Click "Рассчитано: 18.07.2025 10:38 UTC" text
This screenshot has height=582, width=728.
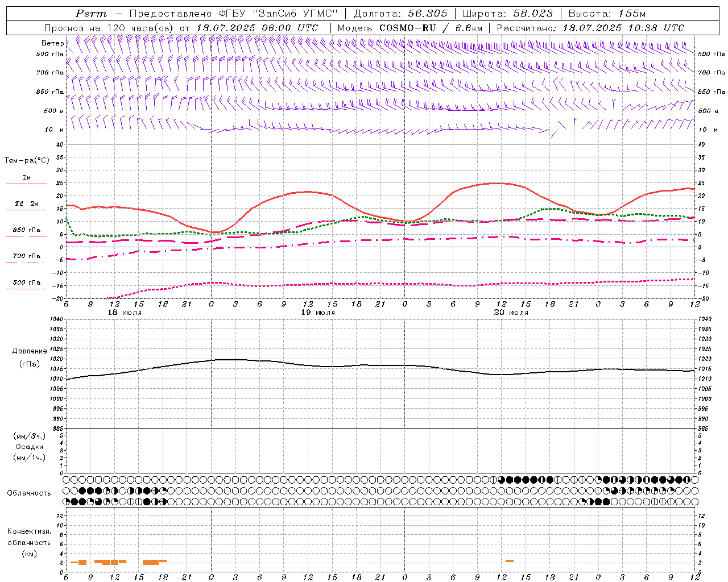coord(590,28)
